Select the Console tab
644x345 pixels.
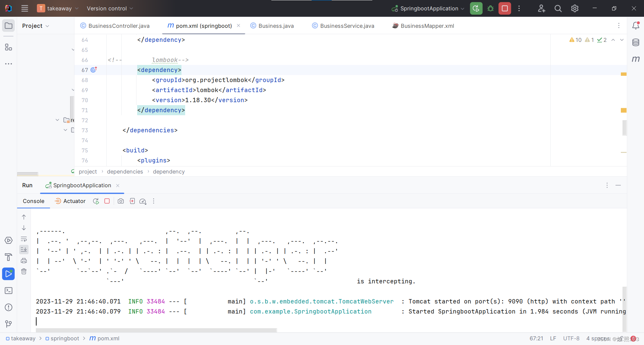pos(34,201)
